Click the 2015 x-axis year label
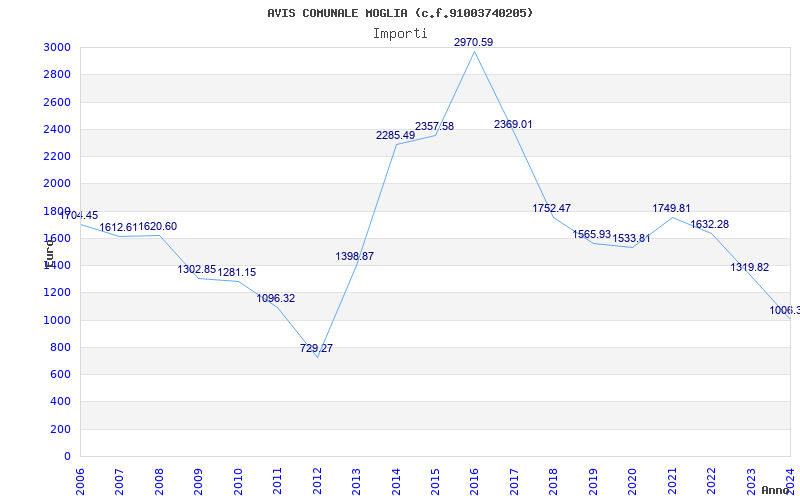The width and height of the screenshot is (800, 500). point(435,481)
